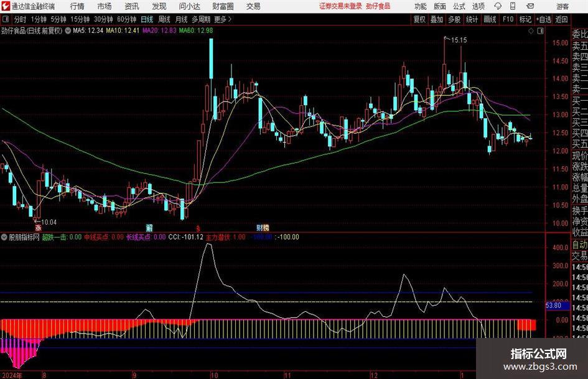
Task: Open the 版面 menu
Action: (440, 6)
